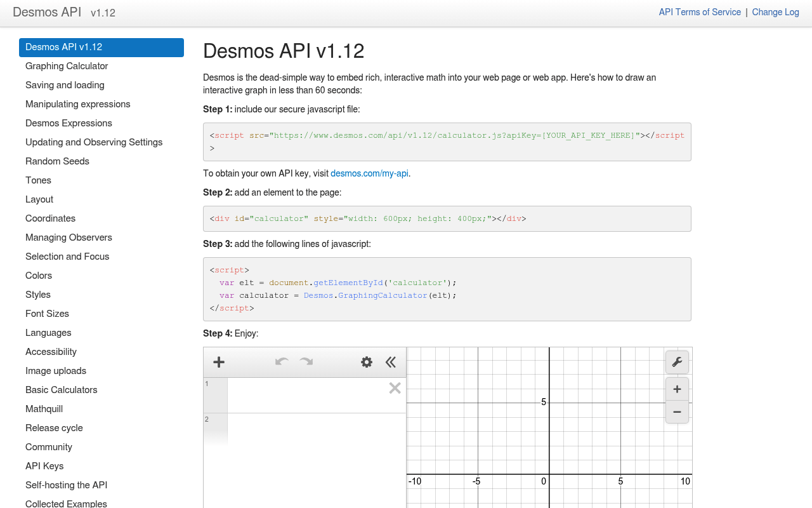Open Image uploads section
812x508 pixels.
(101, 371)
